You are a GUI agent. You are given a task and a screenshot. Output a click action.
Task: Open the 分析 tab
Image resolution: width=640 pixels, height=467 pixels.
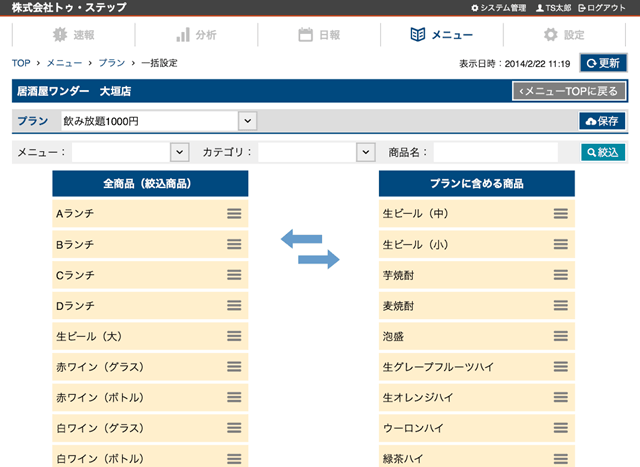(196, 35)
